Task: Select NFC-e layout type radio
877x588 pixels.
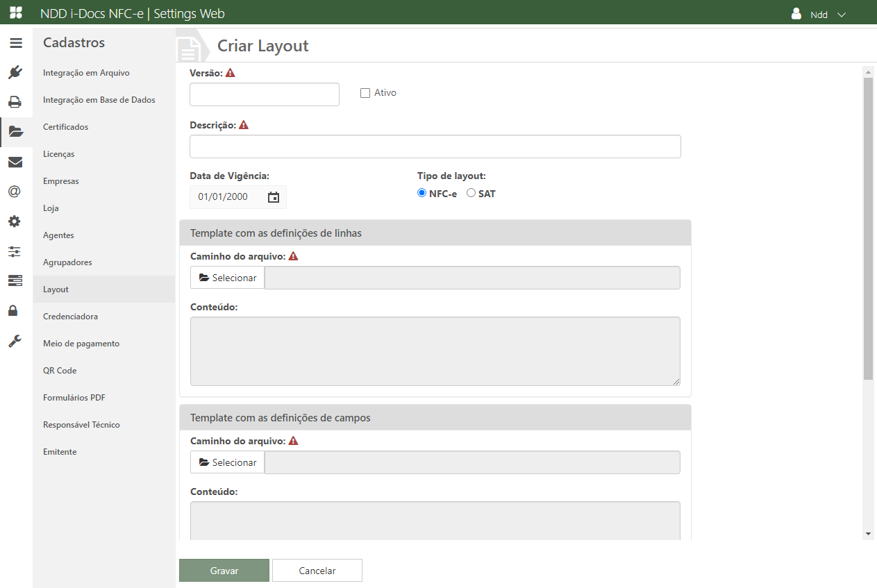Action: (421, 194)
